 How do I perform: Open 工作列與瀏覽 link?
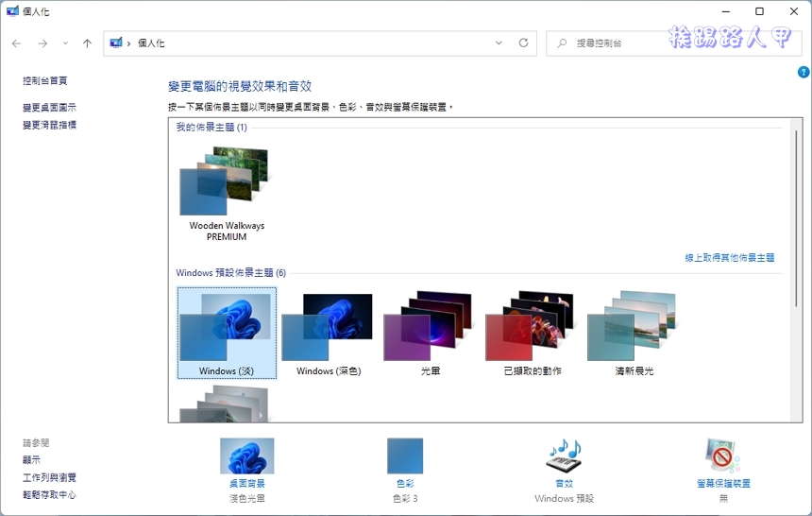coord(49,477)
